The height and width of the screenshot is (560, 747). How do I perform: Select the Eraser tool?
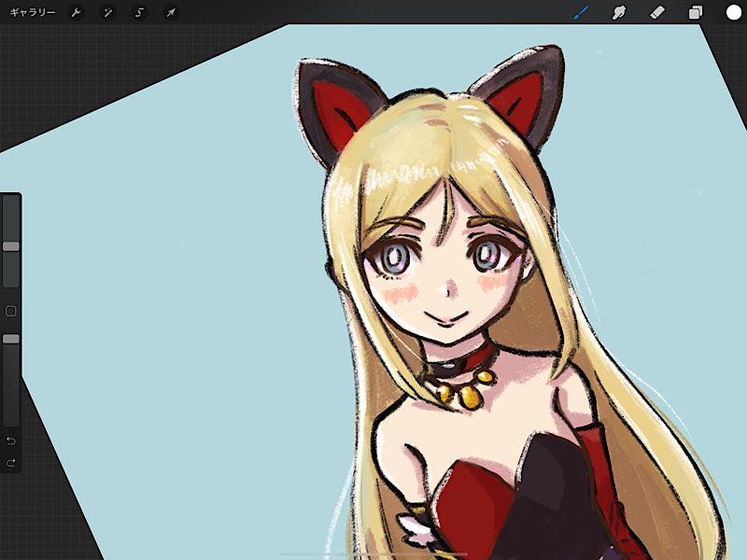pyautogui.click(x=657, y=12)
